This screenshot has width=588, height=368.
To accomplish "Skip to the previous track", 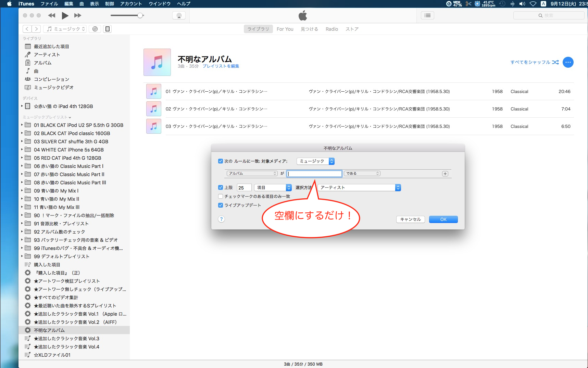I will tap(52, 15).
